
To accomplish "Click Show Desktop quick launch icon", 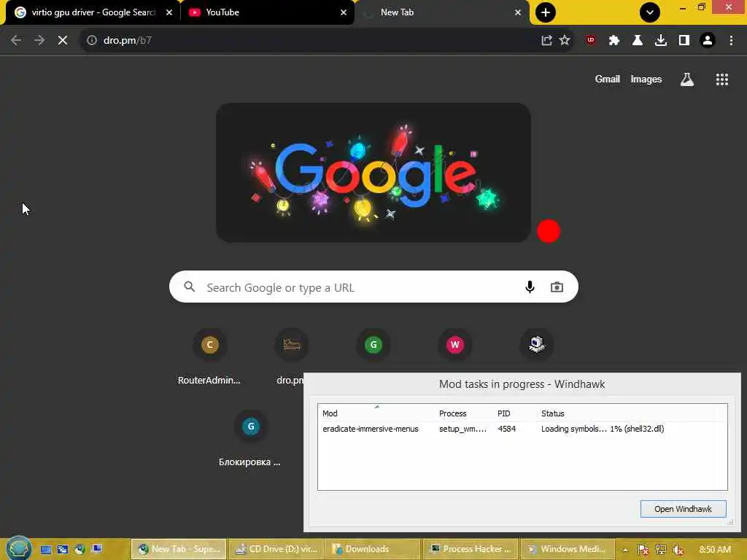I will click(x=46, y=550).
